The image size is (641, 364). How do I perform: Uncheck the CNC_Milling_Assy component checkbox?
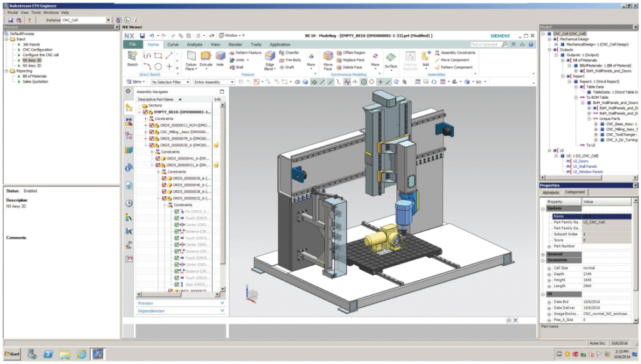[x=151, y=132]
